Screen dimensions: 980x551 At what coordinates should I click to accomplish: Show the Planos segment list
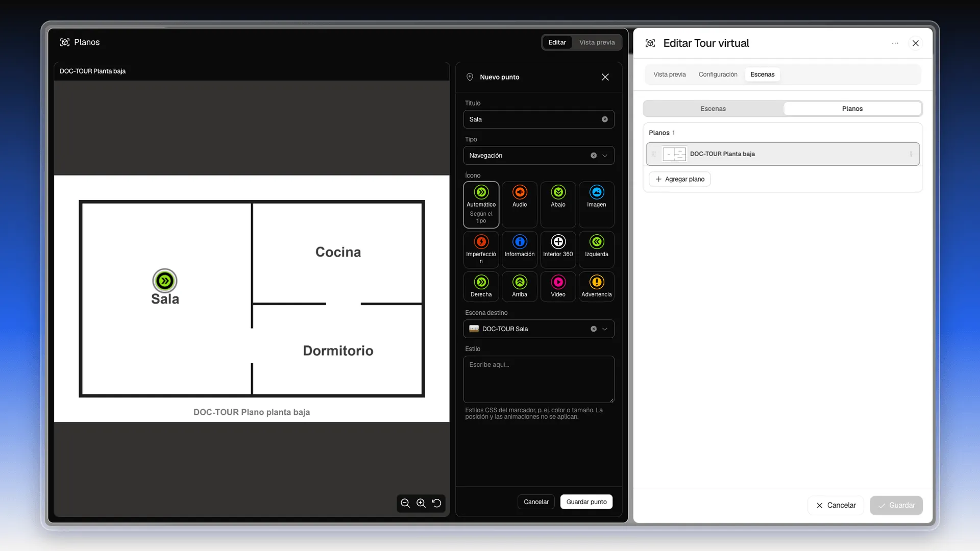click(x=852, y=109)
